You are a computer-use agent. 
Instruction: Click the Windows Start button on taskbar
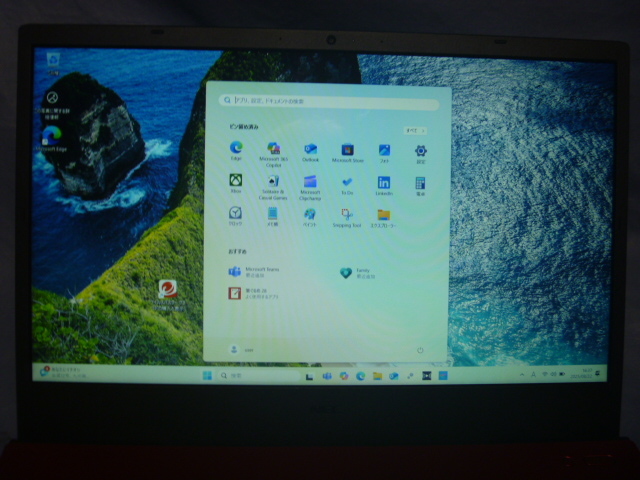click(x=207, y=375)
